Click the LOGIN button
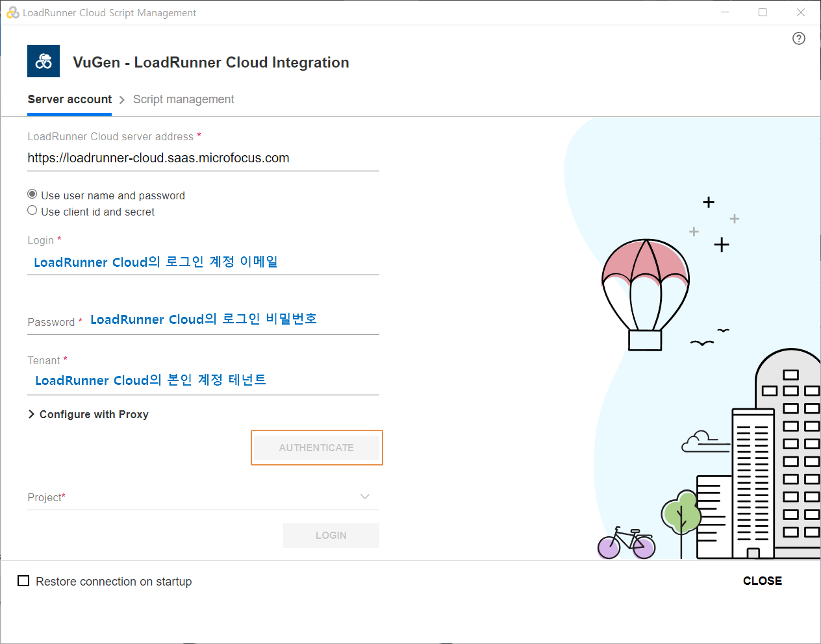The height and width of the screenshot is (644, 821). [331, 535]
